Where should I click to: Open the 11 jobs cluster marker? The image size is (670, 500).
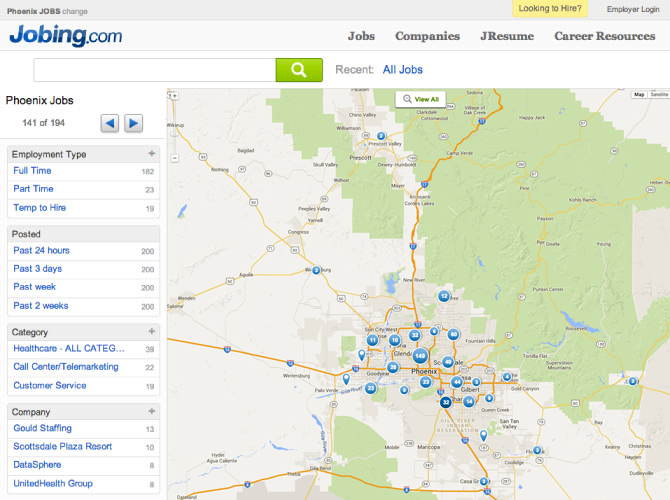click(373, 340)
